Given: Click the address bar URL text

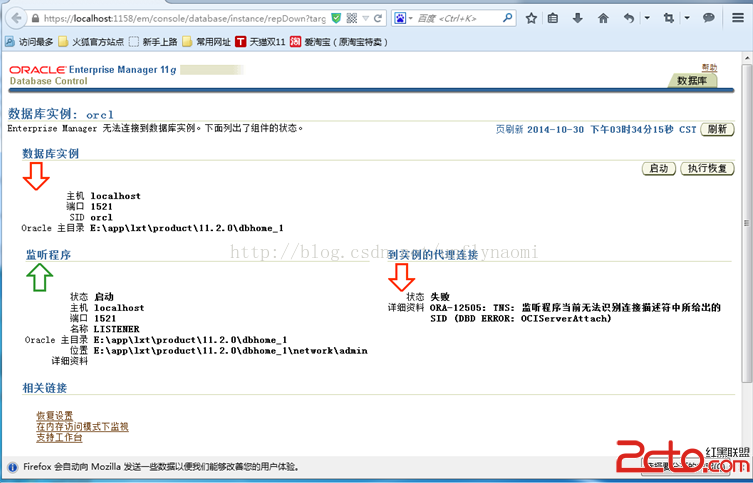Looking at the screenshot, I should (x=184, y=19).
